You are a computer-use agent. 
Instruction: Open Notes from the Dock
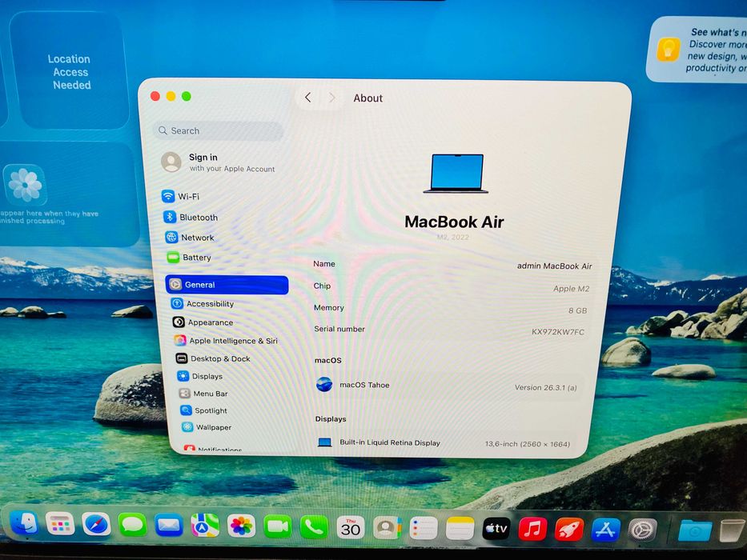tap(460, 528)
